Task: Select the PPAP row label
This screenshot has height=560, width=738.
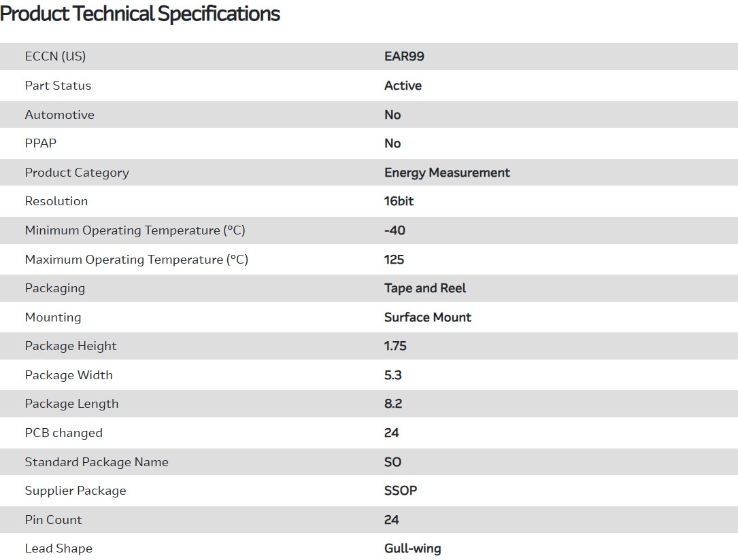Action: (41, 143)
